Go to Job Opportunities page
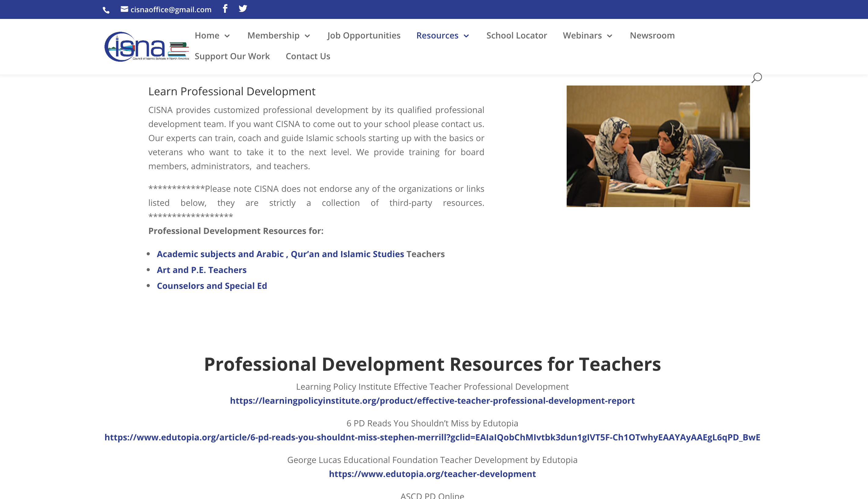The image size is (868, 499). (x=363, y=35)
